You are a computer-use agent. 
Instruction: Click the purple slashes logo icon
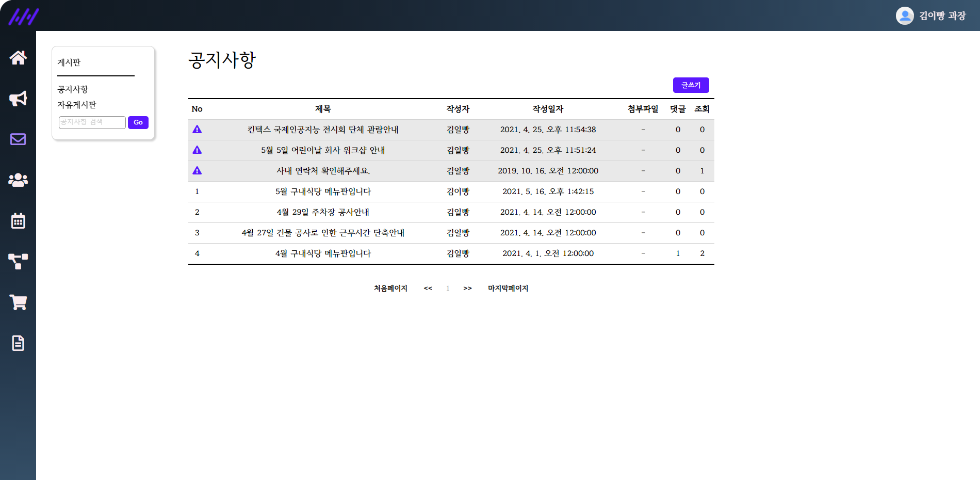24,17
